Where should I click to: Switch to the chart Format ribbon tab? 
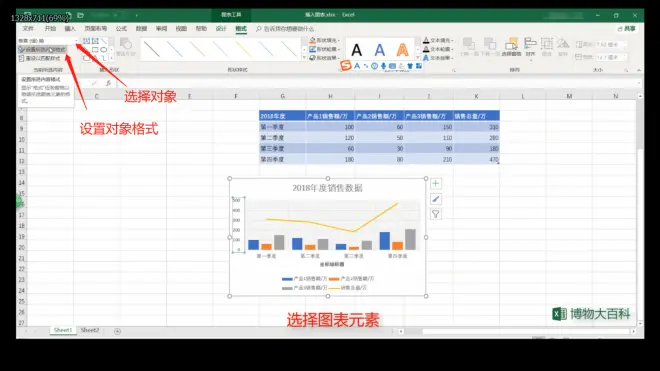point(241,29)
